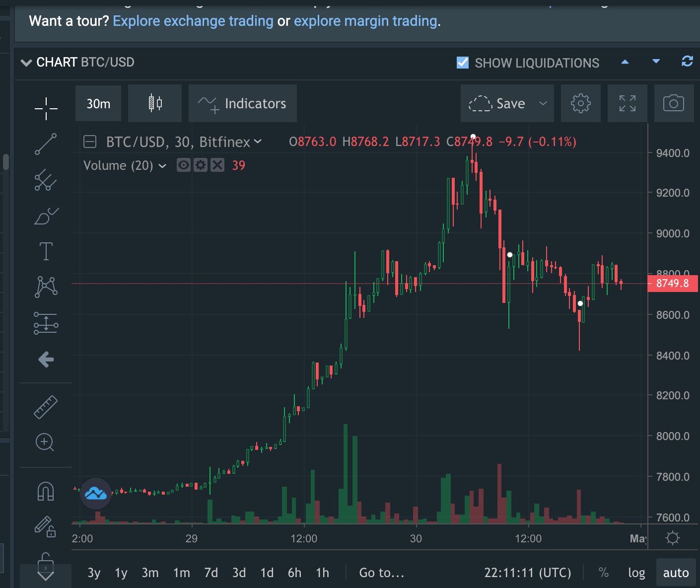Image resolution: width=700 pixels, height=588 pixels.
Task: Open the Save dropdown arrow
Action: pyautogui.click(x=544, y=103)
